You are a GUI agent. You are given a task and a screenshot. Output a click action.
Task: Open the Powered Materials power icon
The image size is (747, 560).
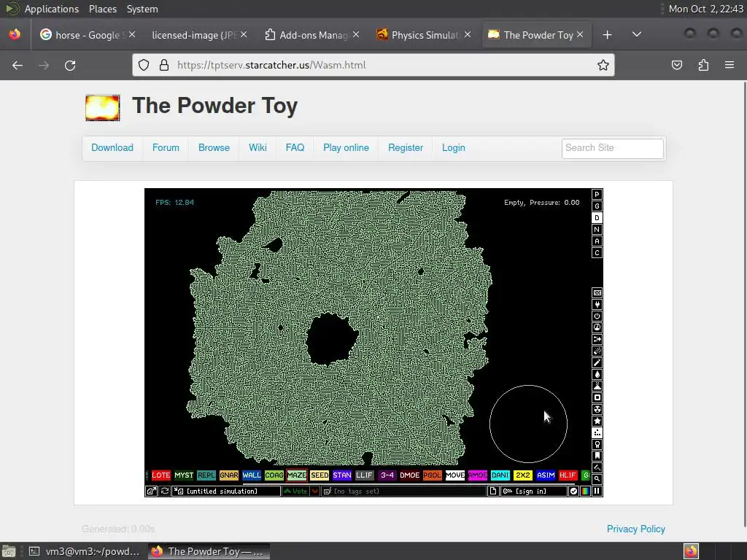click(x=597, y=316)
